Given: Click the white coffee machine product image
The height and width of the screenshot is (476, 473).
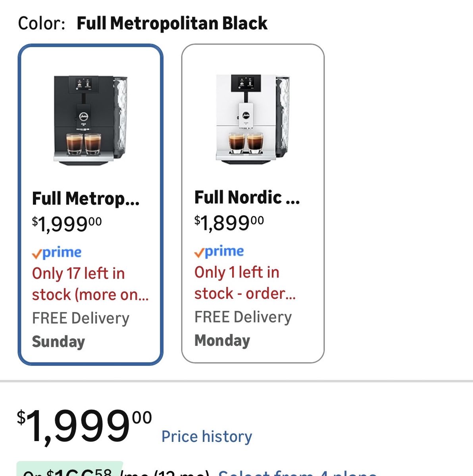Looking at the screenshot, I should pos(253,119).
